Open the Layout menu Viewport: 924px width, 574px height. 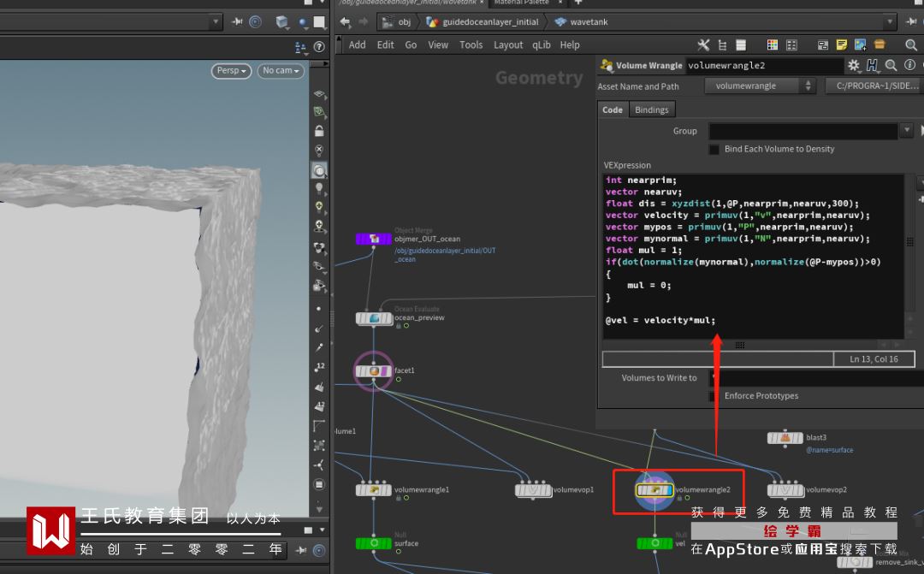pos(508,45)
